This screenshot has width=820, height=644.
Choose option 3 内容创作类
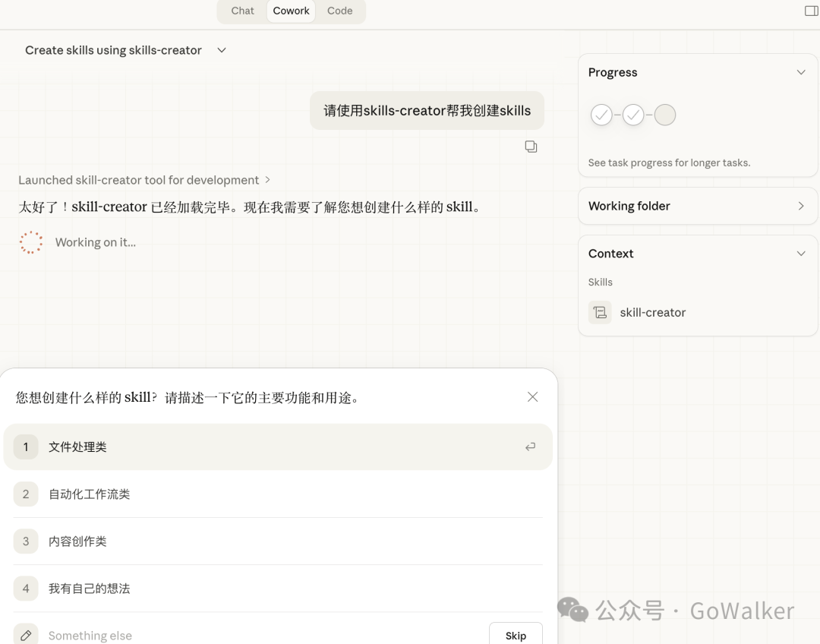tap(278, 541)
